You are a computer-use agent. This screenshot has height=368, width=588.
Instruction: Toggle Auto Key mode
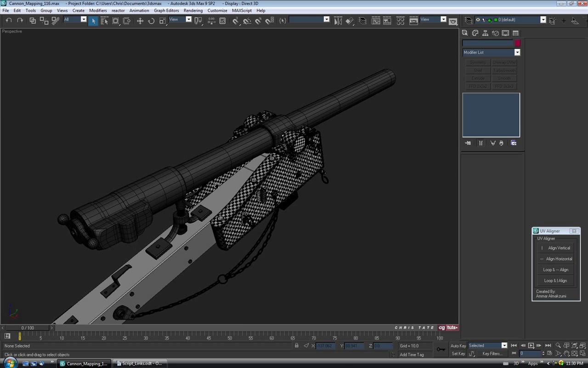pyautogui.click(x=458, y=346)
